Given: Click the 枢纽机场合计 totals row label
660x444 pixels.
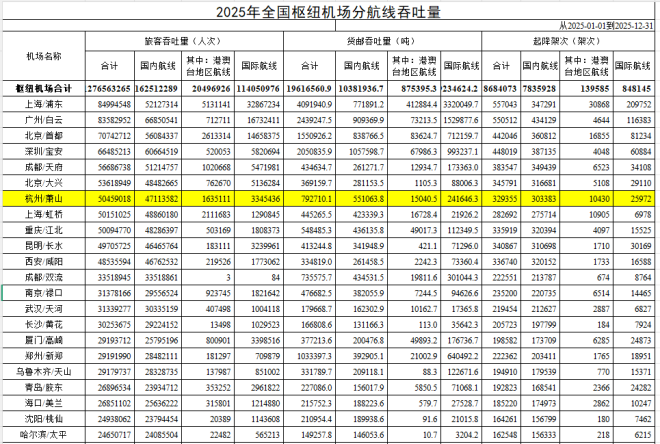Looking at the screenshot, I should [x=41, y=88].
